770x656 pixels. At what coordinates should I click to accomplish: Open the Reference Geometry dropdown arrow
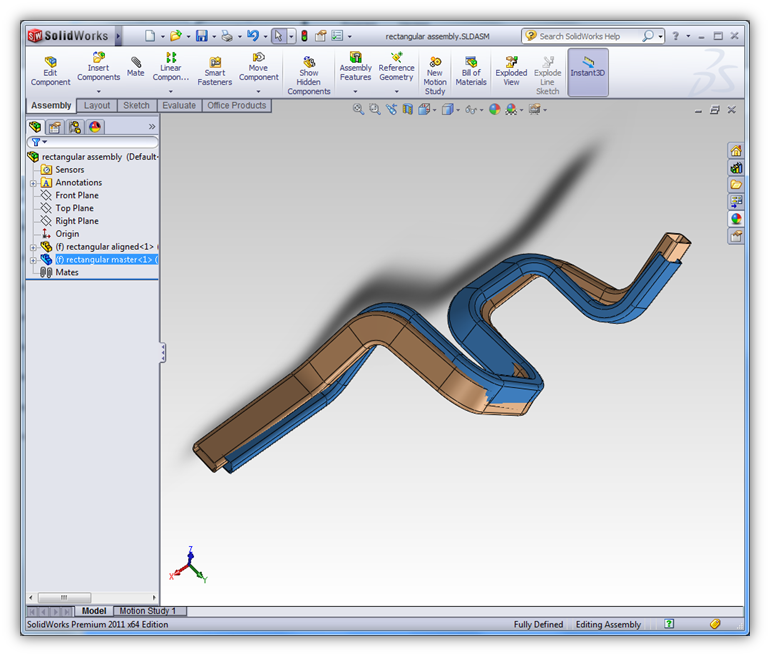396,91
